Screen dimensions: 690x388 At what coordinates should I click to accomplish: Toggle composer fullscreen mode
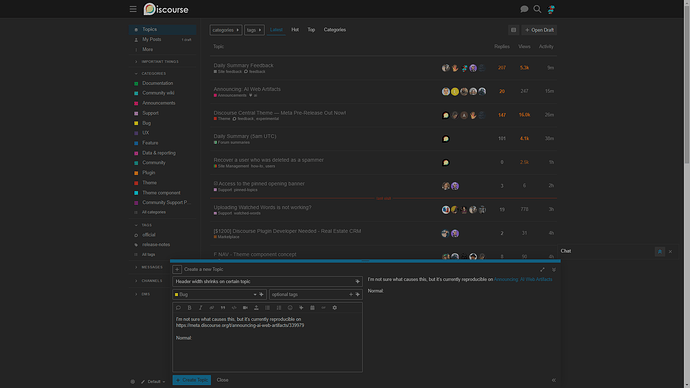pos(542,270)
